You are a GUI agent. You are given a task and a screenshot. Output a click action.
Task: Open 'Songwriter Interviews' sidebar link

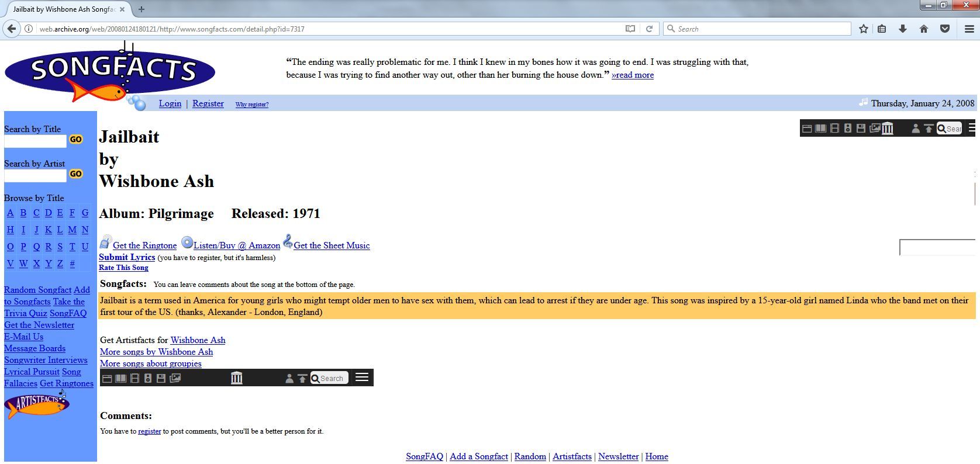pyautogui.click(x=46, y=360)
